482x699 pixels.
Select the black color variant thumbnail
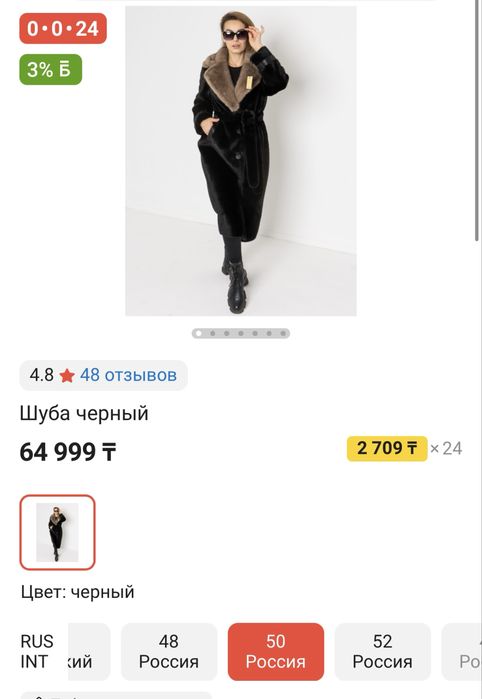click(58, 532)
